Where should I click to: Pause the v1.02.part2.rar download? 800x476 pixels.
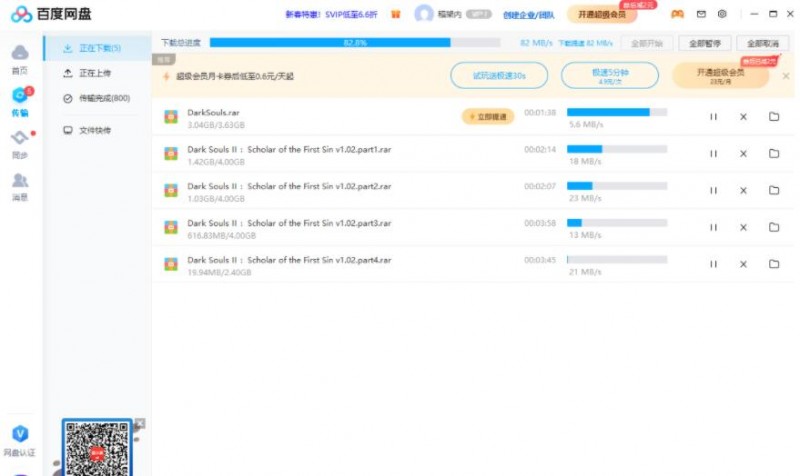(x=713, y=190)
